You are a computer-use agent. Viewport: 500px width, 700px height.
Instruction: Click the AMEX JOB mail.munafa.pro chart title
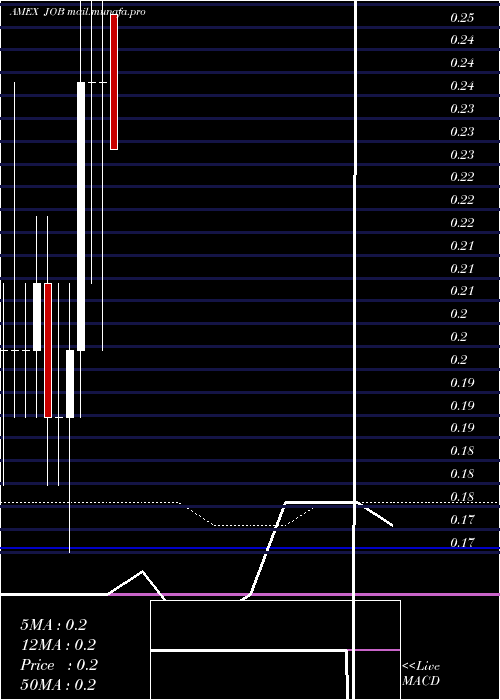pyautogui.click(x=78, y=12)
